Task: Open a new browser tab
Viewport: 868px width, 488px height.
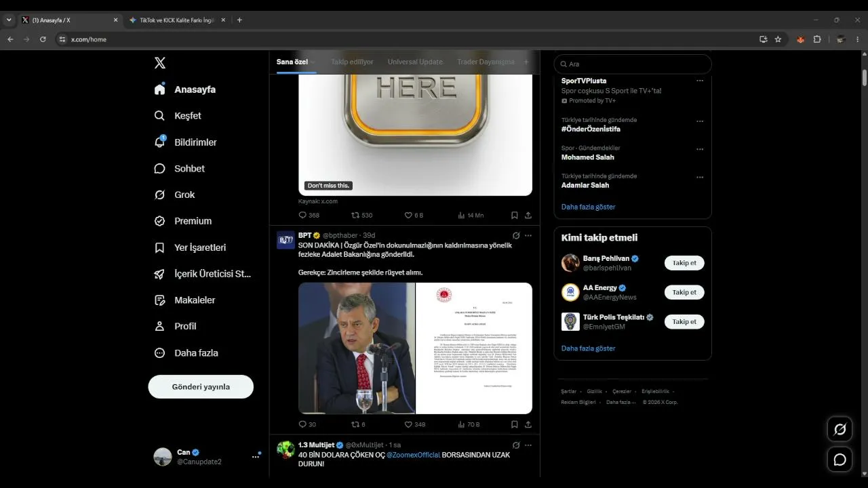Action: pos(239,20)
